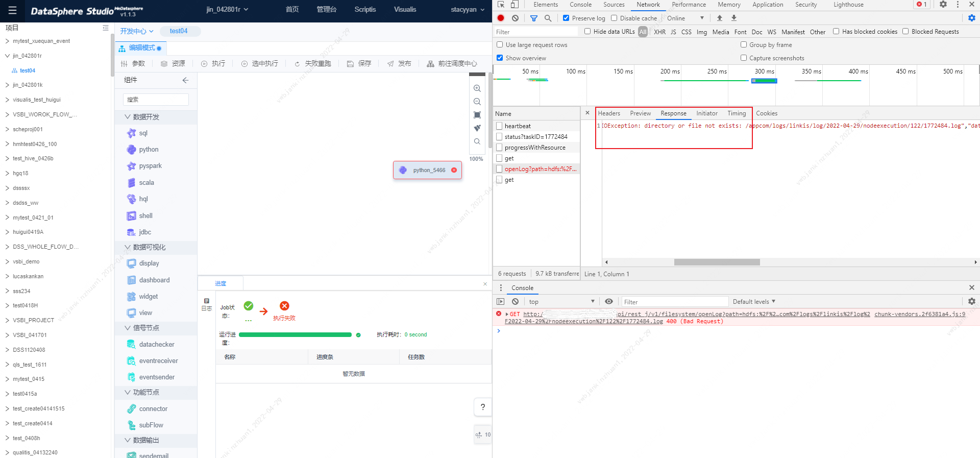The image size is (980, 458).
Task: Select the python node component
Action: pos(143,150)
